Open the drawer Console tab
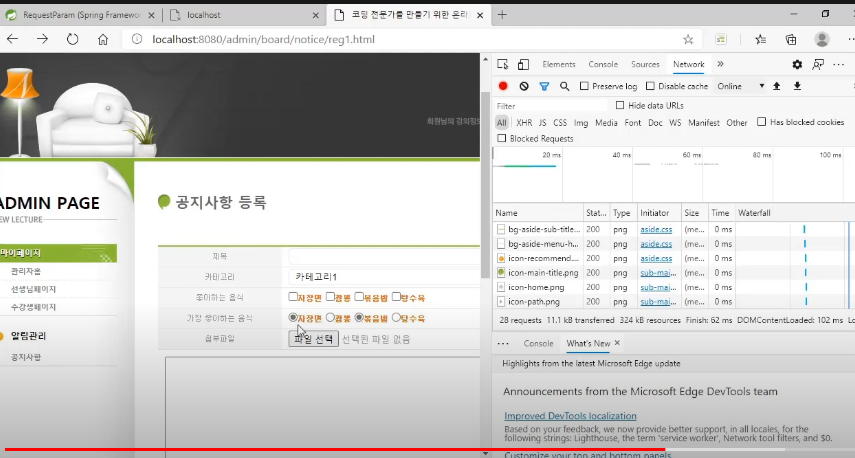This screenshot has height=458, width=855. point(538,344)
